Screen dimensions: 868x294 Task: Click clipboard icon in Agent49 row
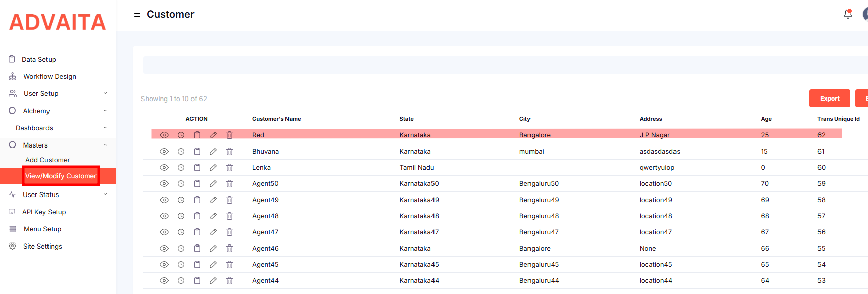click(197, 200)
